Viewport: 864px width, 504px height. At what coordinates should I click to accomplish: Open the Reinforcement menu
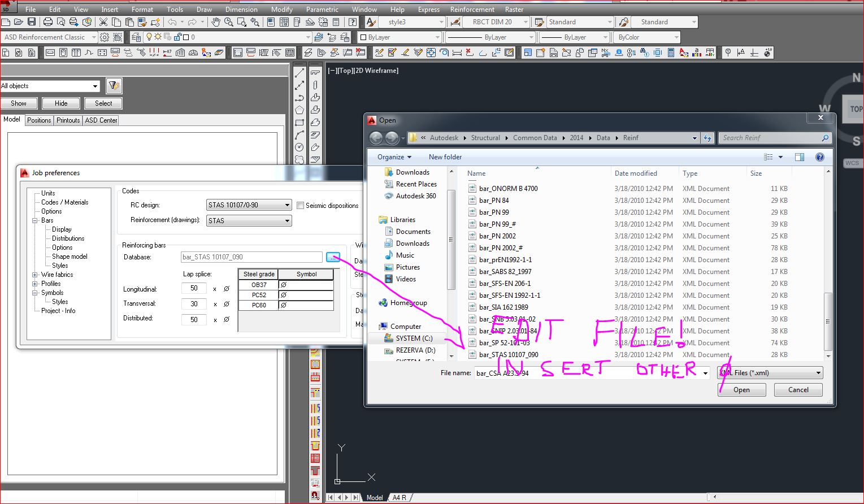[472, 10]
